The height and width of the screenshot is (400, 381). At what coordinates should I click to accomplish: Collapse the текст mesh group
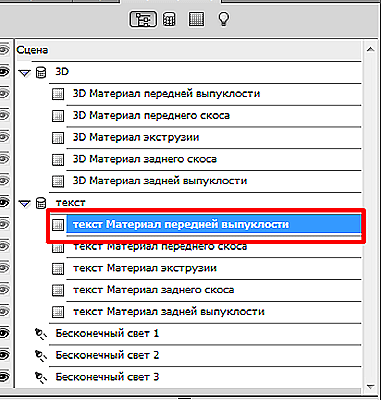point(25,203)
